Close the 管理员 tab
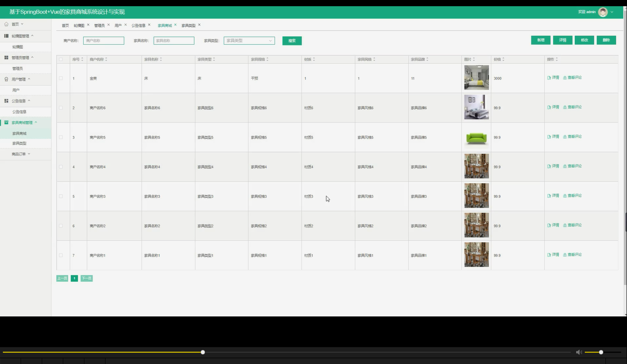 (x=108, y=25)
